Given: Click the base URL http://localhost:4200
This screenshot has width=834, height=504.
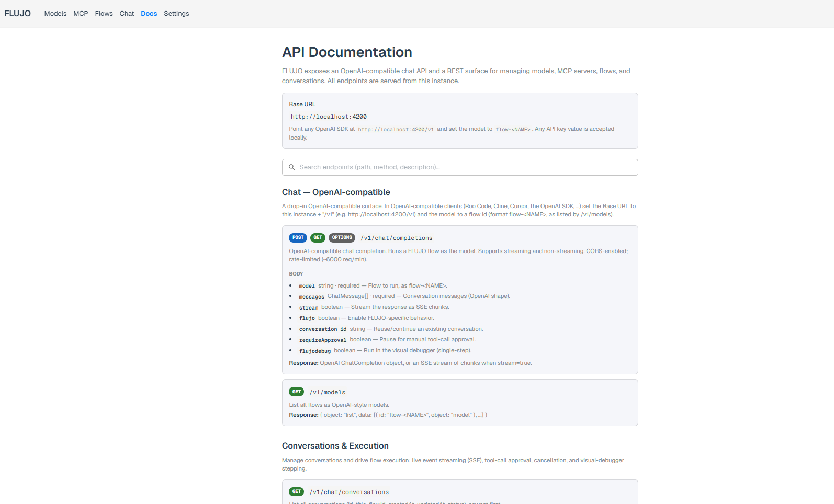Looking at the screenshot, I should [x=329, y=117].
